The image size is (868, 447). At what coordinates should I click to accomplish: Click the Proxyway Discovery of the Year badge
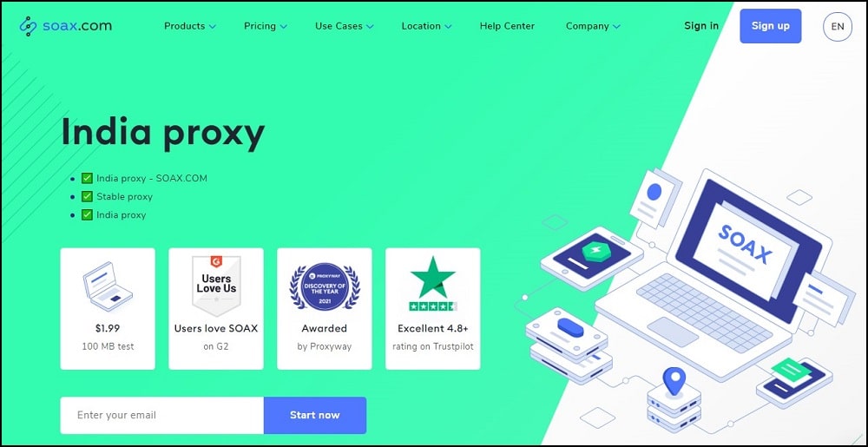[325, 286]
